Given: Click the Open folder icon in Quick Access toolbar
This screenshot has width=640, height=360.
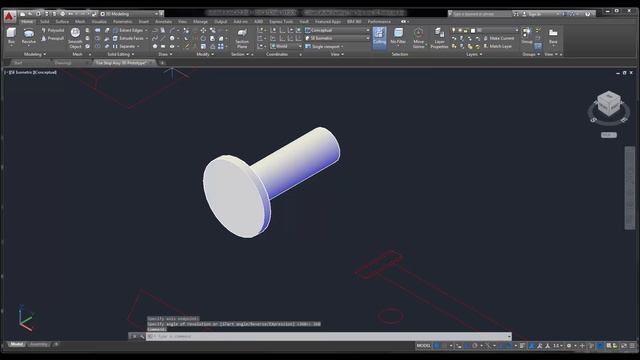Looking at the screenshot, I should click(x=30, y=14).
